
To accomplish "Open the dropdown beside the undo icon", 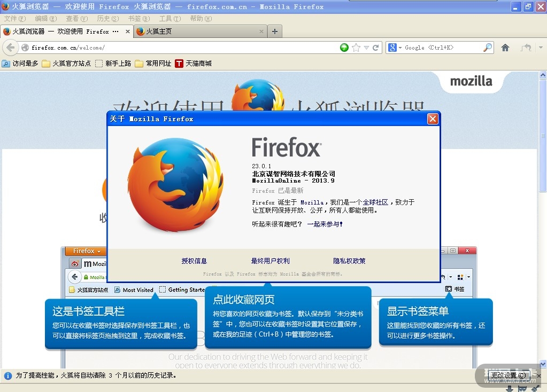I will tap(541, 48).
